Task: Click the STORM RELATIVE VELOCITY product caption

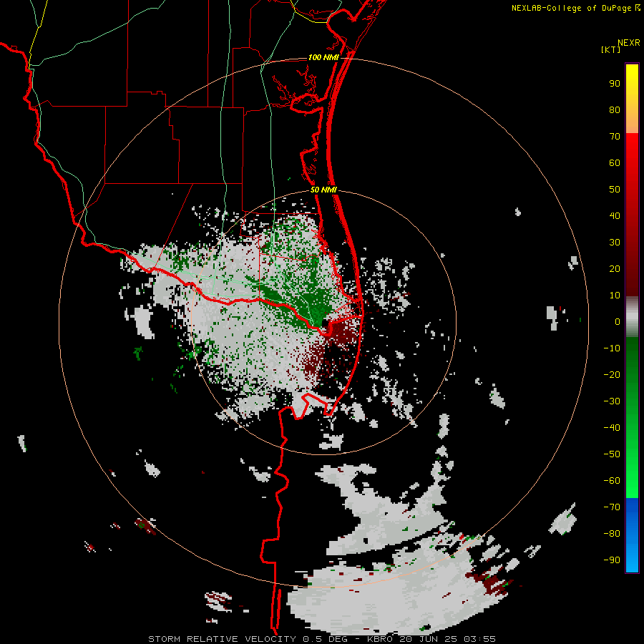Action: tap(224, 639)
